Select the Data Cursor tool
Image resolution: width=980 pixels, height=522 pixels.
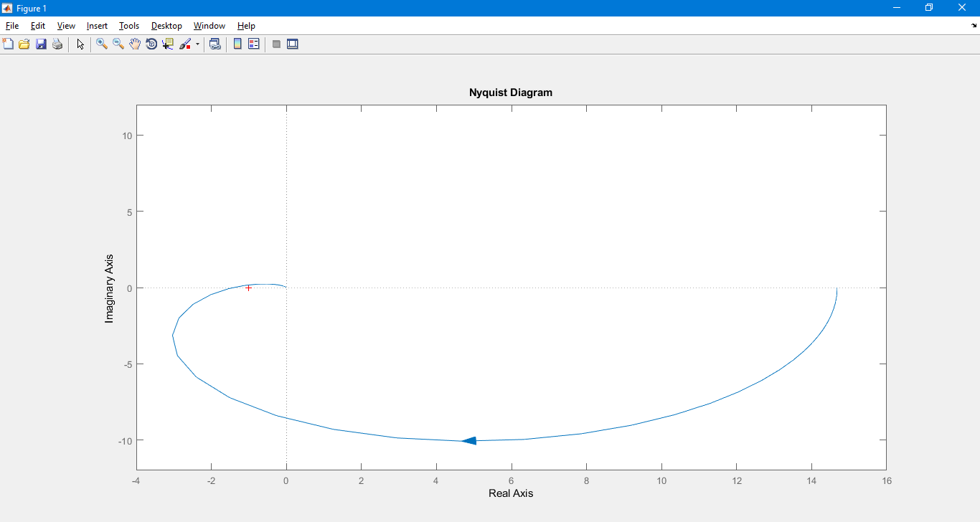click(x=168, y=44)
